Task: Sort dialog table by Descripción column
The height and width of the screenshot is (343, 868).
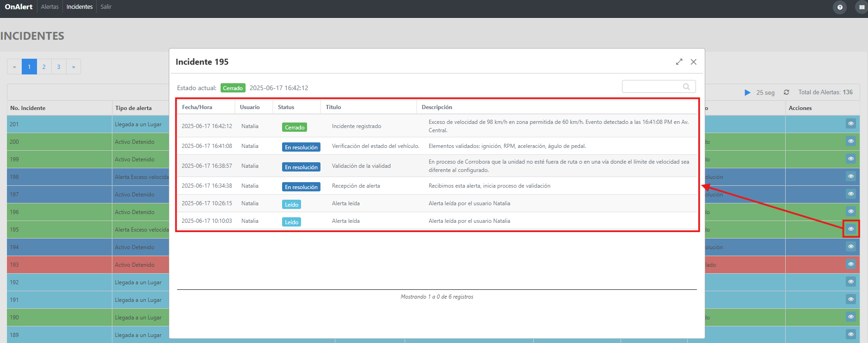Action: 557,107
